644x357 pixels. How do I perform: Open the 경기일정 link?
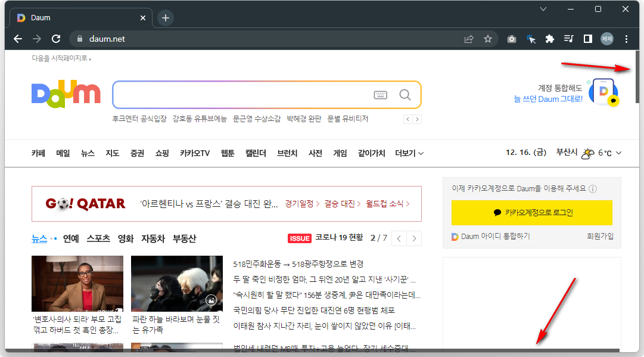pyautogui.click(x=302, y=204)
